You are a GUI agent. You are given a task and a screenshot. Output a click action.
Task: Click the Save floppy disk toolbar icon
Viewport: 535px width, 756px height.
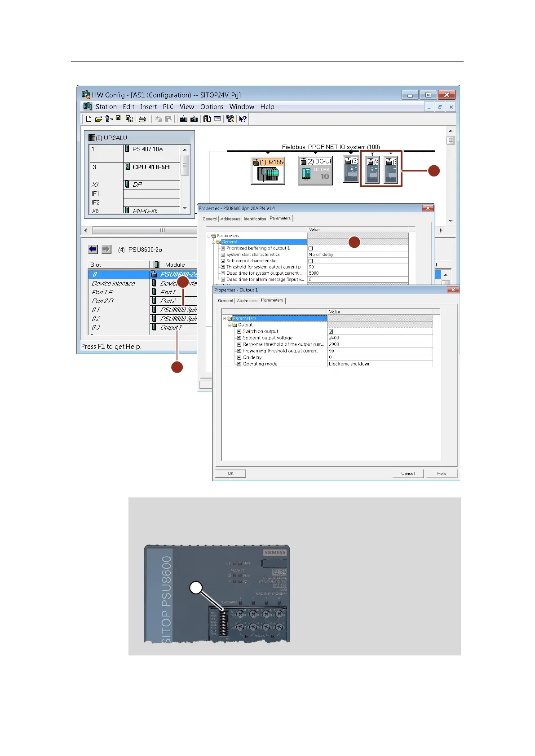point(118,118)
